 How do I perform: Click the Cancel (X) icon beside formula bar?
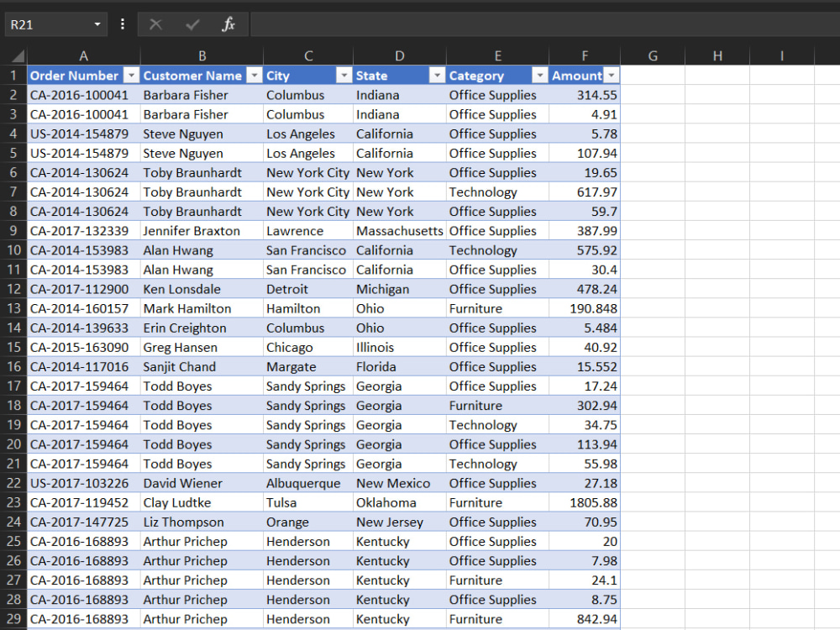coord(154,24)
